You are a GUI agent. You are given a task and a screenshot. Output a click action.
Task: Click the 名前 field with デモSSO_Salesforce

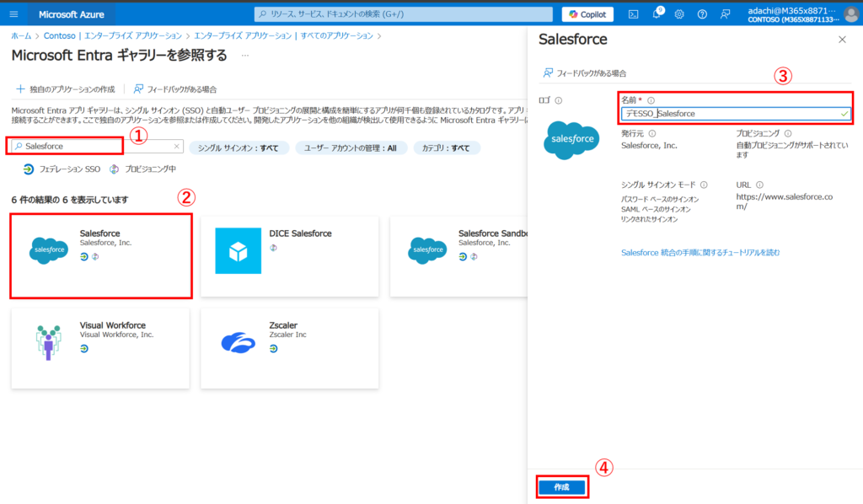tap(735, 113)
